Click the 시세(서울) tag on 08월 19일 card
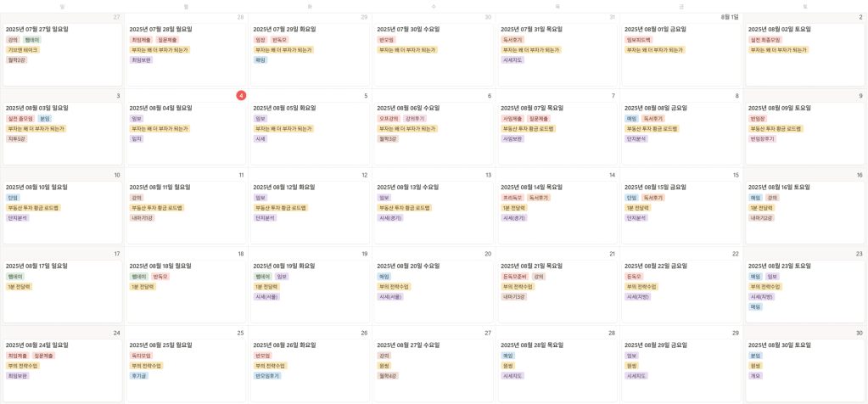 (266, 297)
